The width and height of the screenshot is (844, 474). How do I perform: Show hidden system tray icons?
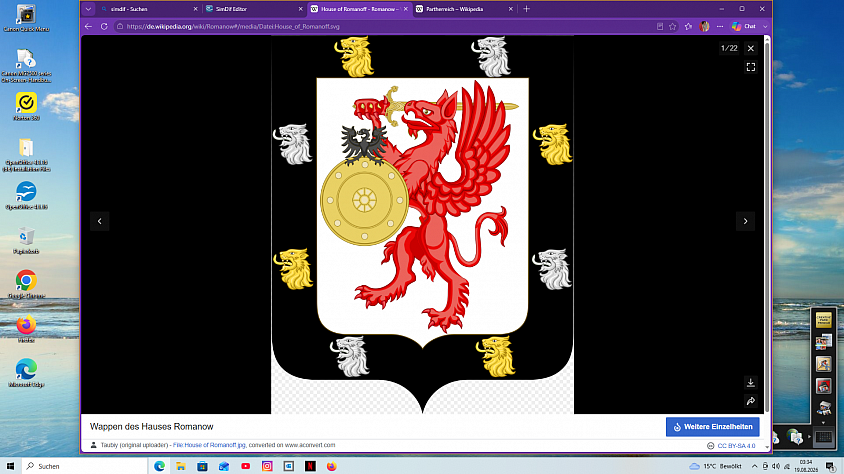coord(754,466)
